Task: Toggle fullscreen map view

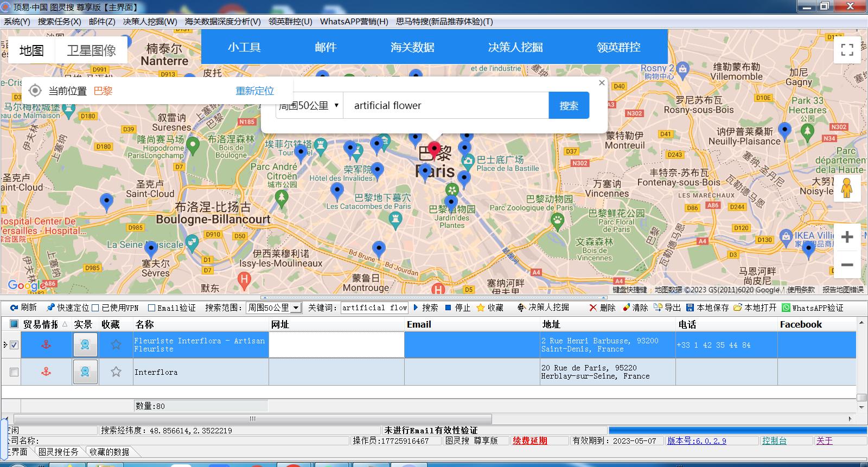Action: pyautogui.click(x=847, y=50)
